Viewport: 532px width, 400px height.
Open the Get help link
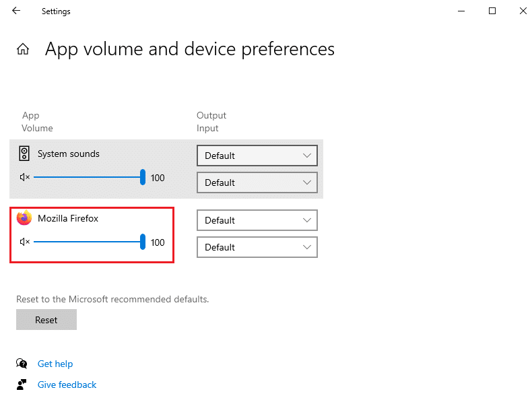(55, 364)
